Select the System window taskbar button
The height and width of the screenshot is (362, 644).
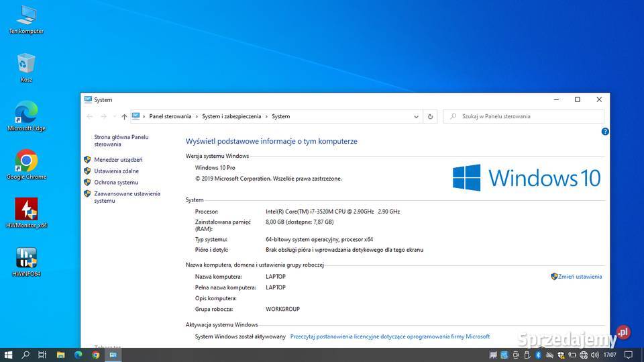tap(113, 355)
